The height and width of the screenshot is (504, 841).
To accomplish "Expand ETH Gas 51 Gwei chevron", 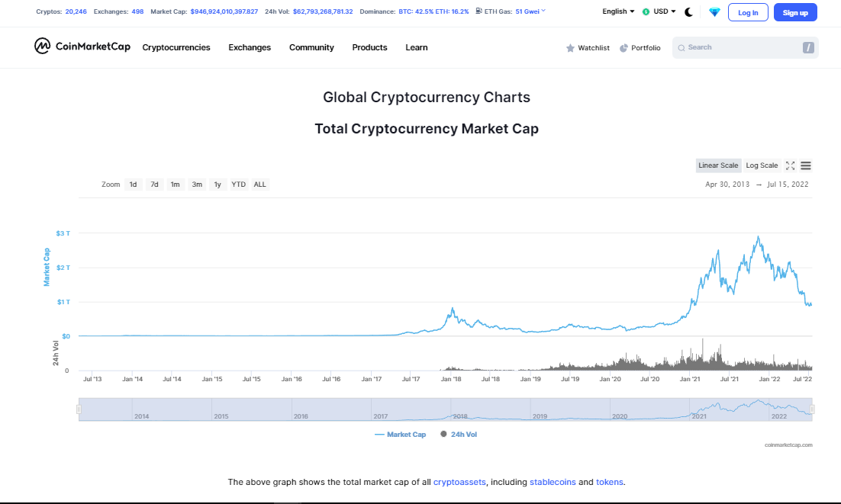I will [543, 11].
